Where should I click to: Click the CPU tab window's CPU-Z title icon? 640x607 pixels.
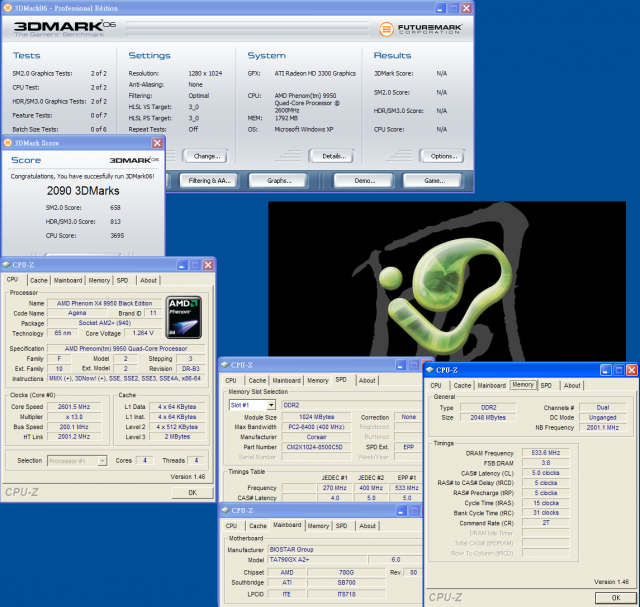[x=6, y=265]
